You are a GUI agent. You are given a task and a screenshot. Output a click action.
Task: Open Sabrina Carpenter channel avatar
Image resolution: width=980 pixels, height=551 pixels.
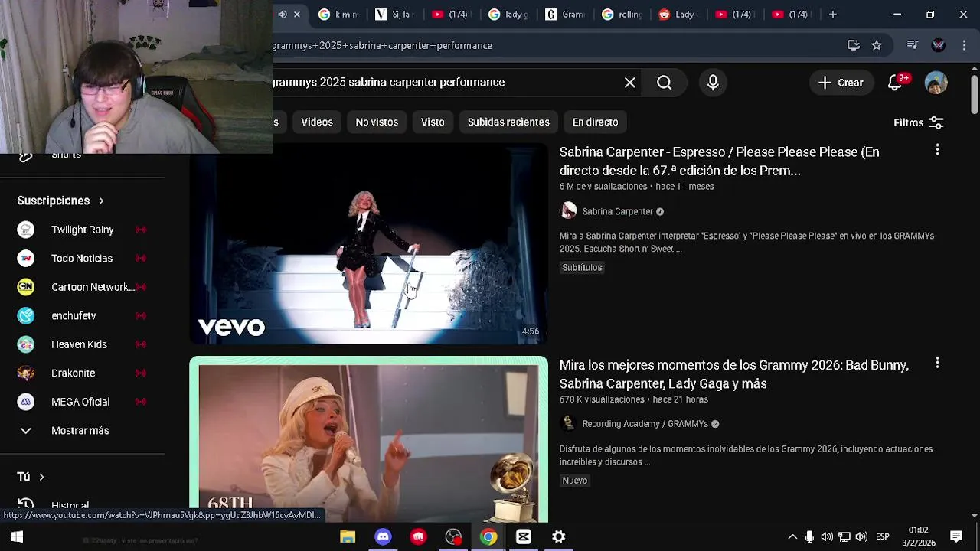click(568, 211)
